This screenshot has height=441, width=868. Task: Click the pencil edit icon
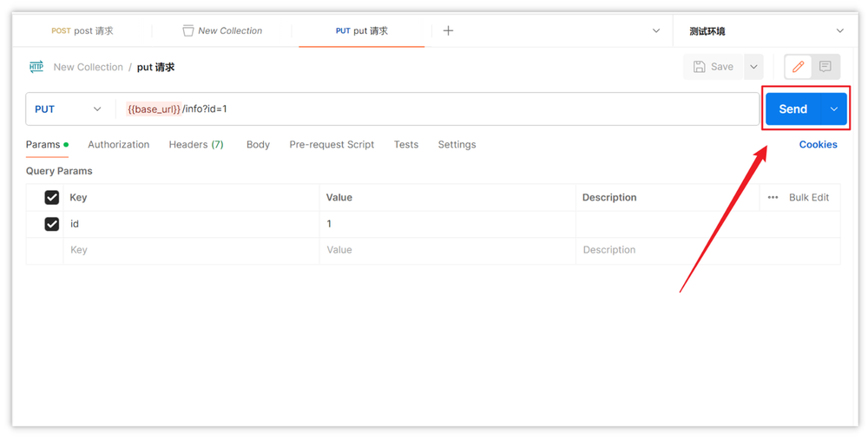[798, 67]
